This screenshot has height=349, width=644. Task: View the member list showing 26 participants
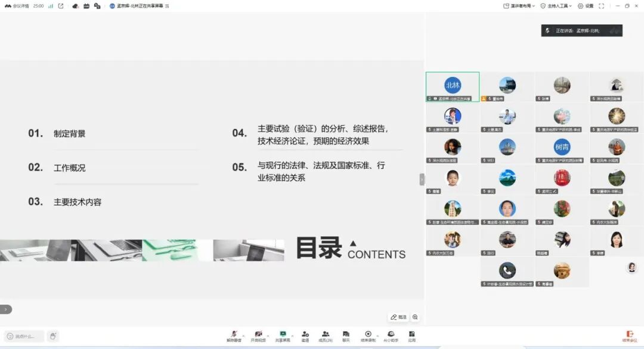[x=325, y=334]
